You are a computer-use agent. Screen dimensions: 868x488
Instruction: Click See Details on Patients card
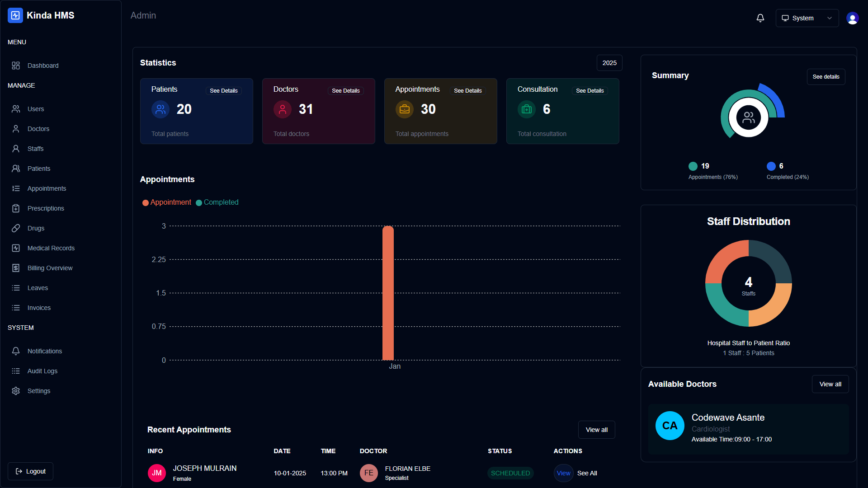223,91
